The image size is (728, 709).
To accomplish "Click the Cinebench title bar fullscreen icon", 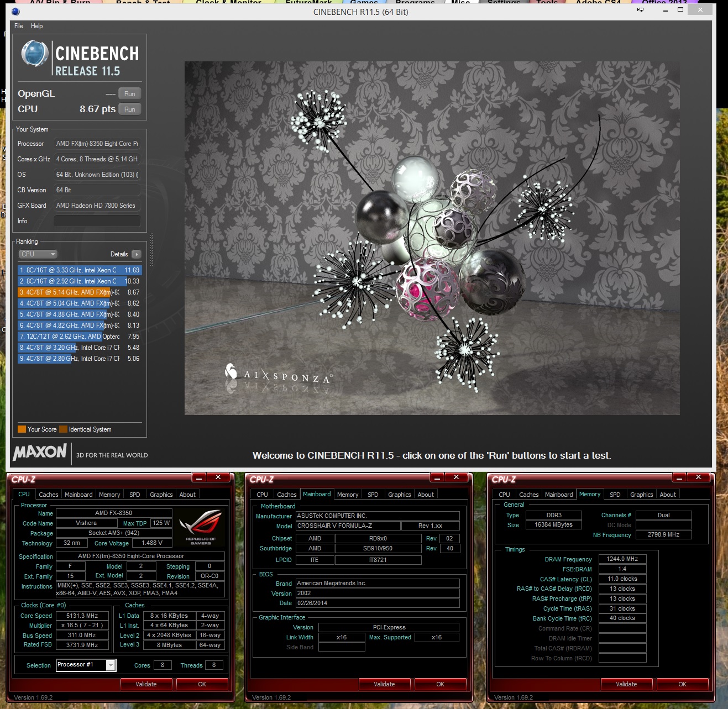I will (x=640, y=10).
